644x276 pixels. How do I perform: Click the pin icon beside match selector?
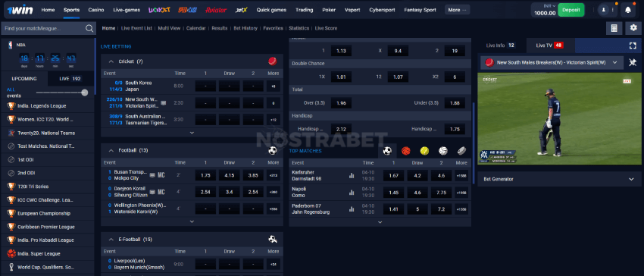(x=633, y=62)
